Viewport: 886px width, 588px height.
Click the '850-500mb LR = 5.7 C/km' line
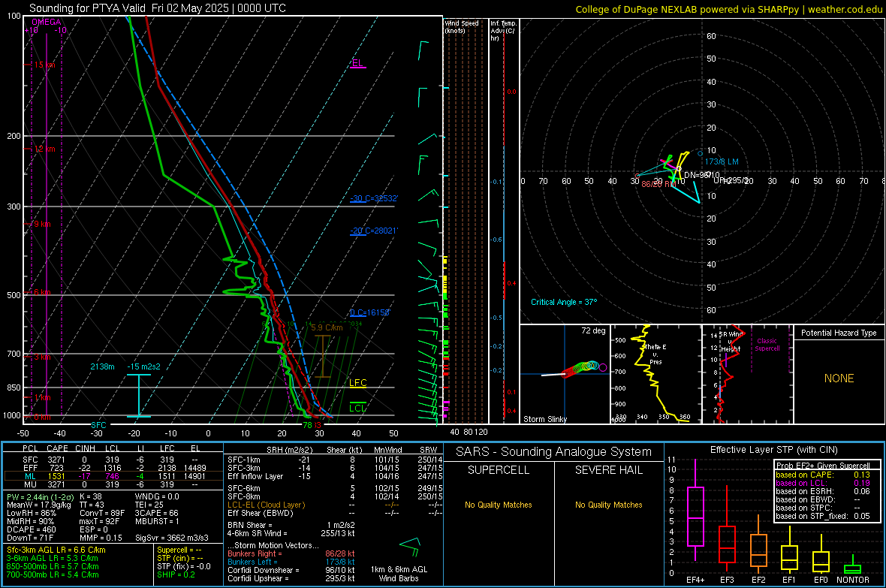click(x=53, y=566)
